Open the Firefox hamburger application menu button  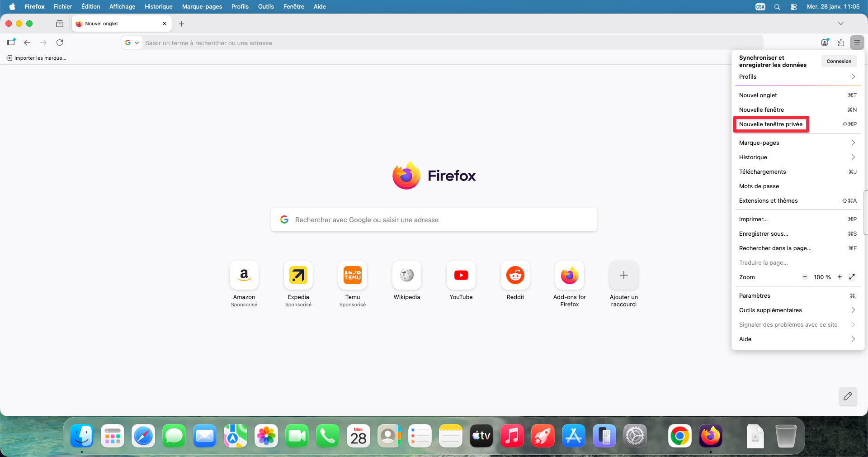coord(857,43)
